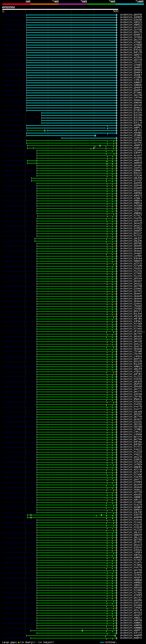Select the UniRef100_B3SIJ9 label

click(x=131, y=123)
